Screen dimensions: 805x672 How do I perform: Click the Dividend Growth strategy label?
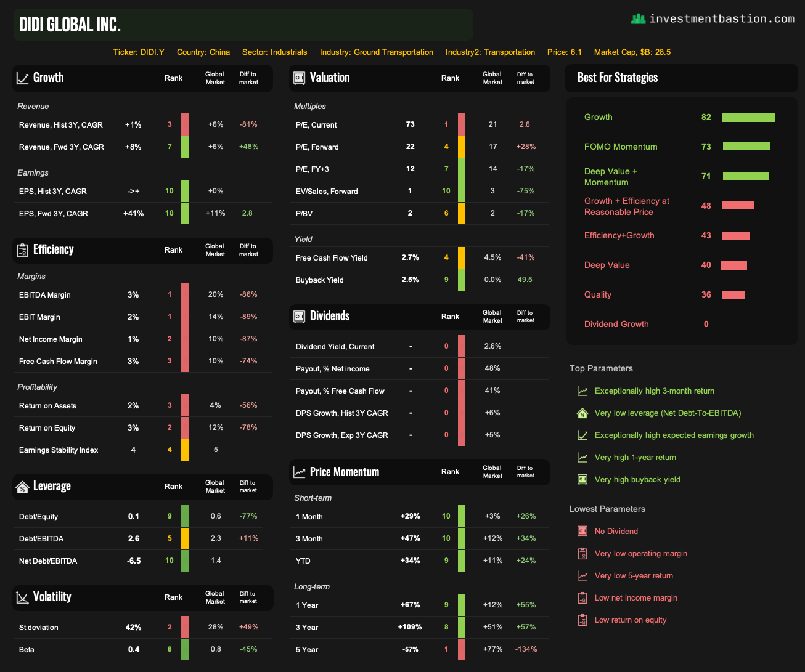(x=616, y=324)
